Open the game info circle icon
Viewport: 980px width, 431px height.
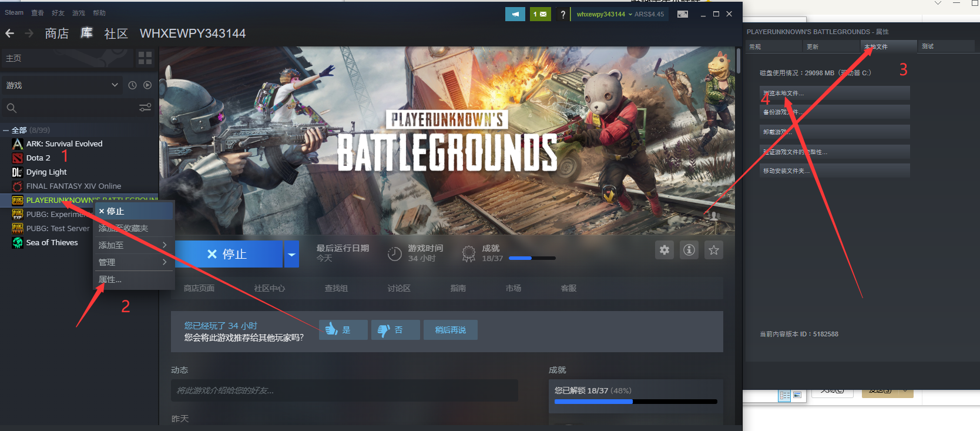click(x=689, y=250)
